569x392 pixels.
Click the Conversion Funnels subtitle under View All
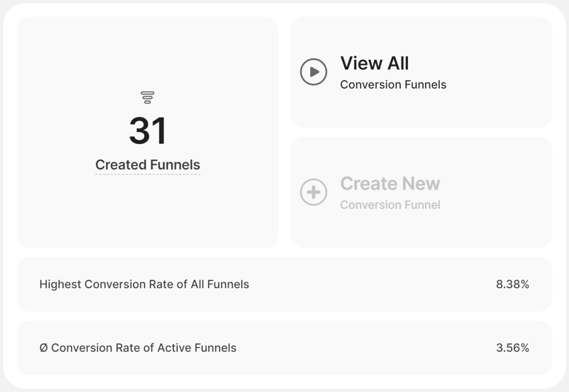[393, 85]
